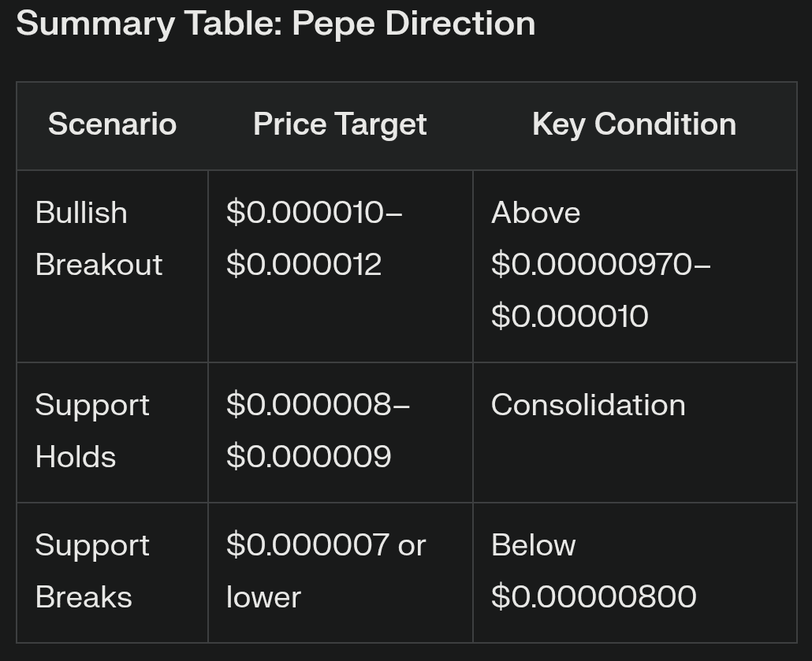Click the $0.000007 or price target text
This screenshot has height=661, width=812.
point(326,545)
